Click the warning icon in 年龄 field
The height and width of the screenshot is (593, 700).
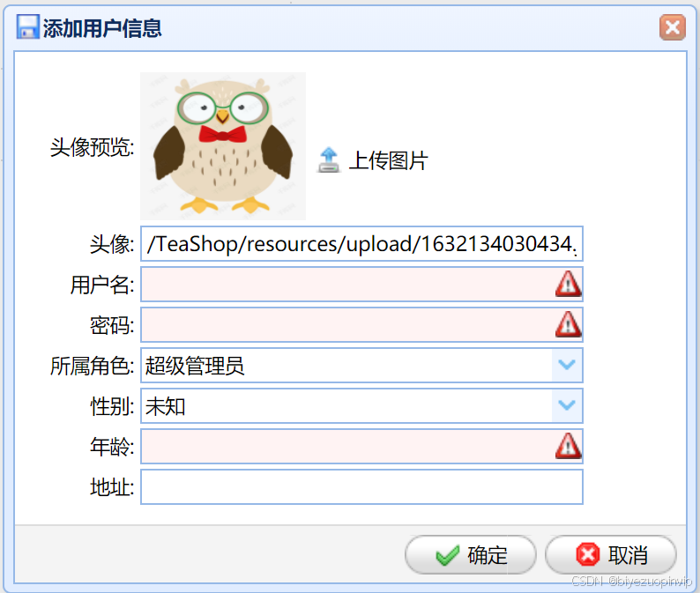click(568, 446)
